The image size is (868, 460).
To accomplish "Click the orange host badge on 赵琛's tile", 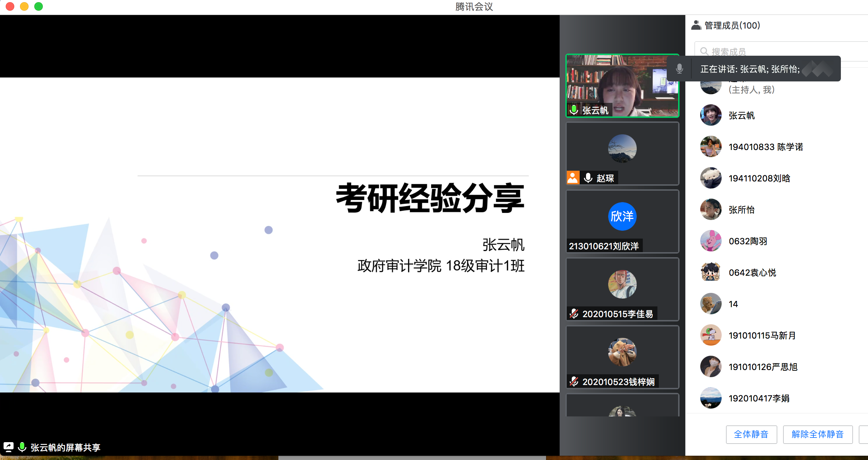I will [x=573, y=178].
